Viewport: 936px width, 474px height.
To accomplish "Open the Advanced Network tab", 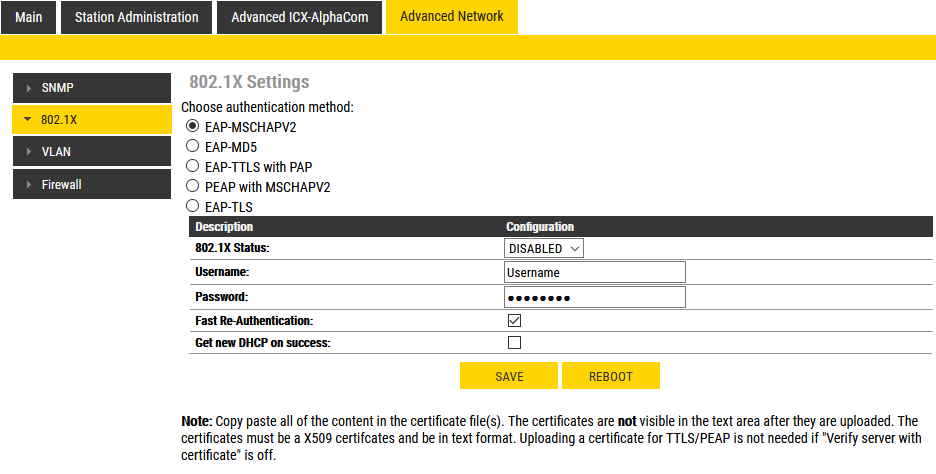I will click(x=451, y=16).
